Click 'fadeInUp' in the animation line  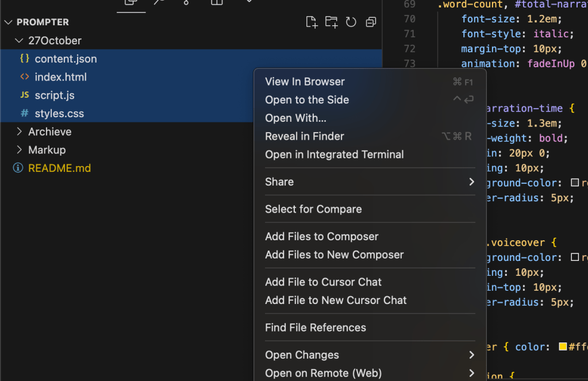tap(551, 64)
